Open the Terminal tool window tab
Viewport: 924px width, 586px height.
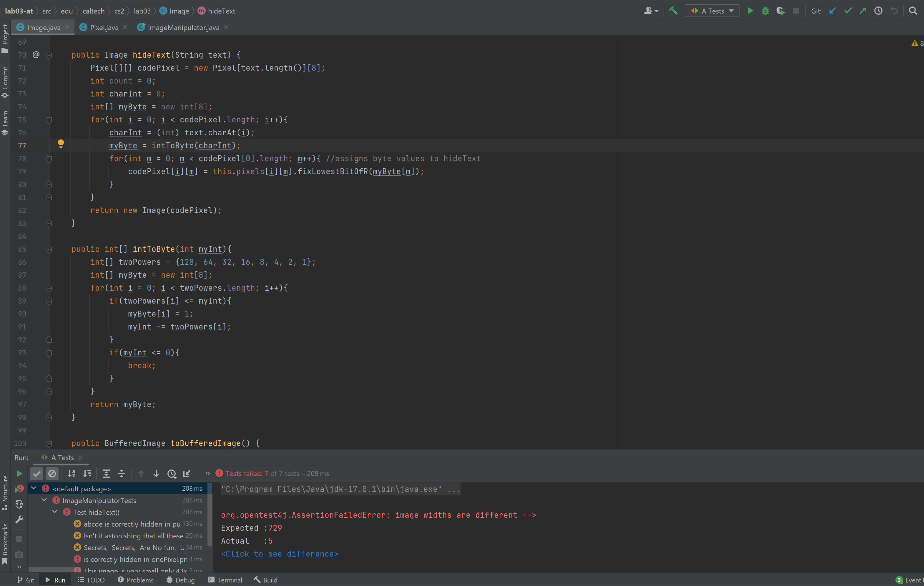225,580
